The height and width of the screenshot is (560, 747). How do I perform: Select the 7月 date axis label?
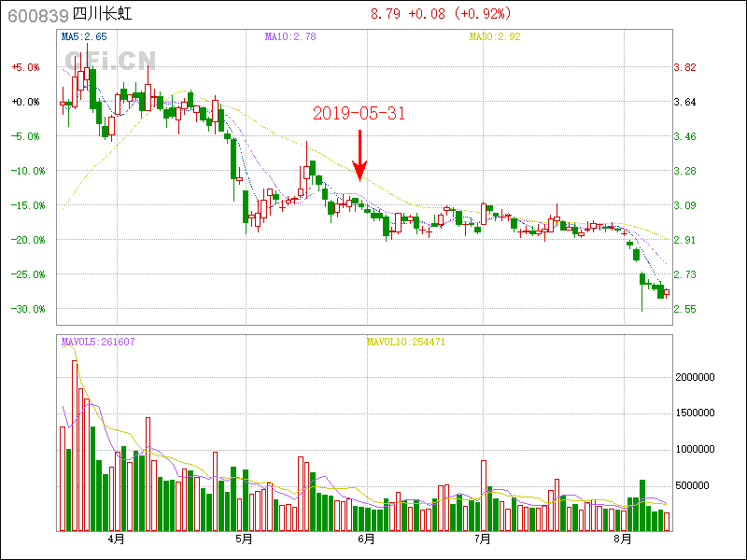(x=483, y=539)
